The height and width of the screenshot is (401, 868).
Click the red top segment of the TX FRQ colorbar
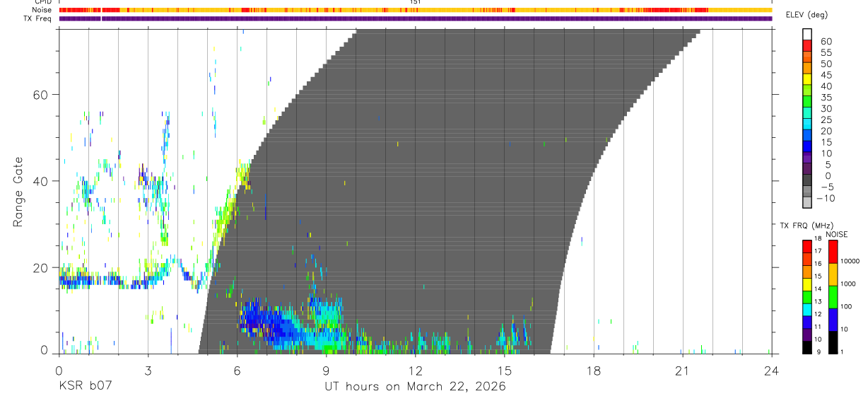[x=807, y=246]
